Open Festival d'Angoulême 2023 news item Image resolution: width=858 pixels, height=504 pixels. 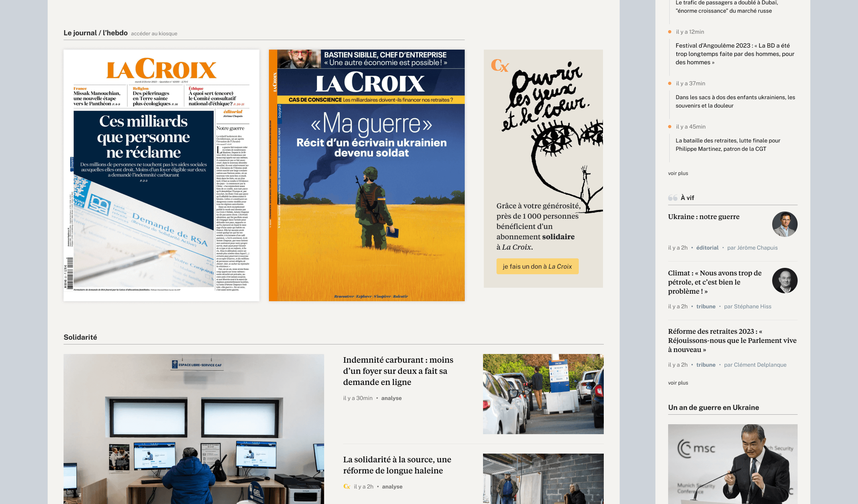click(735, 54)
